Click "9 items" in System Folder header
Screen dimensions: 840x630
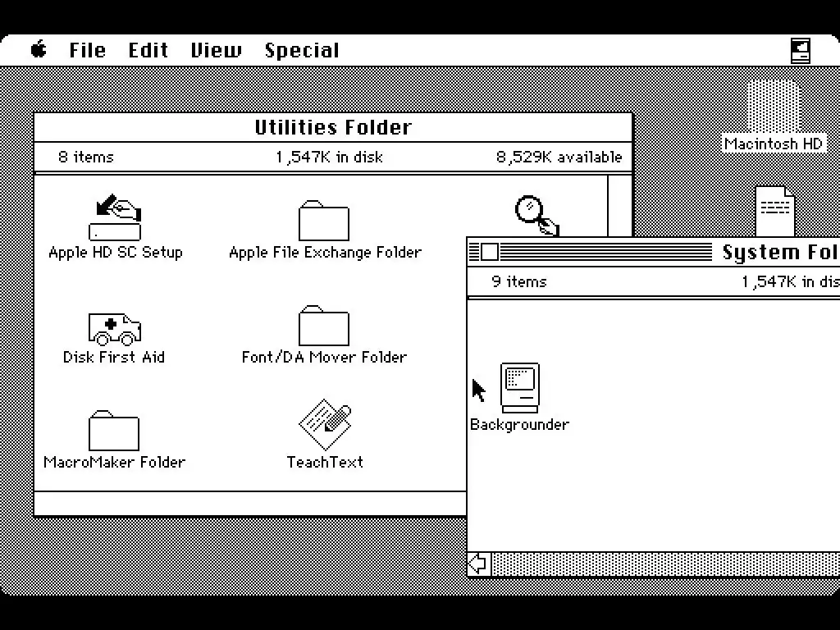(519, 282)
